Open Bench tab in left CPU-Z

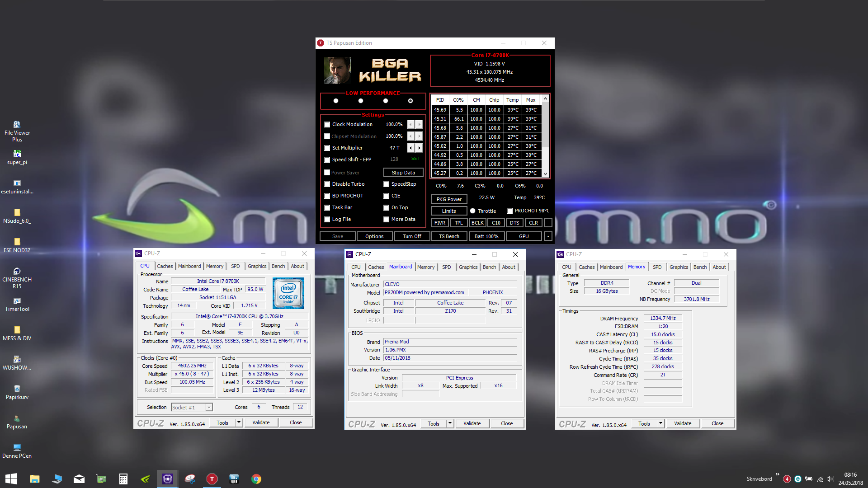coord(278,266)
